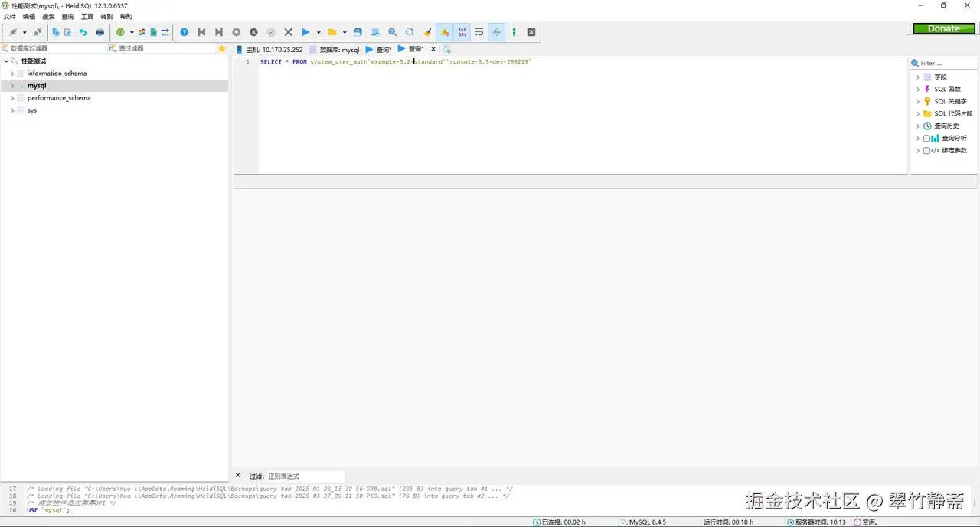The width and height of the screenshot is (980, 527).
Task: Expand the SQL 关键字 helper node
Action: (x=918, y=102)
